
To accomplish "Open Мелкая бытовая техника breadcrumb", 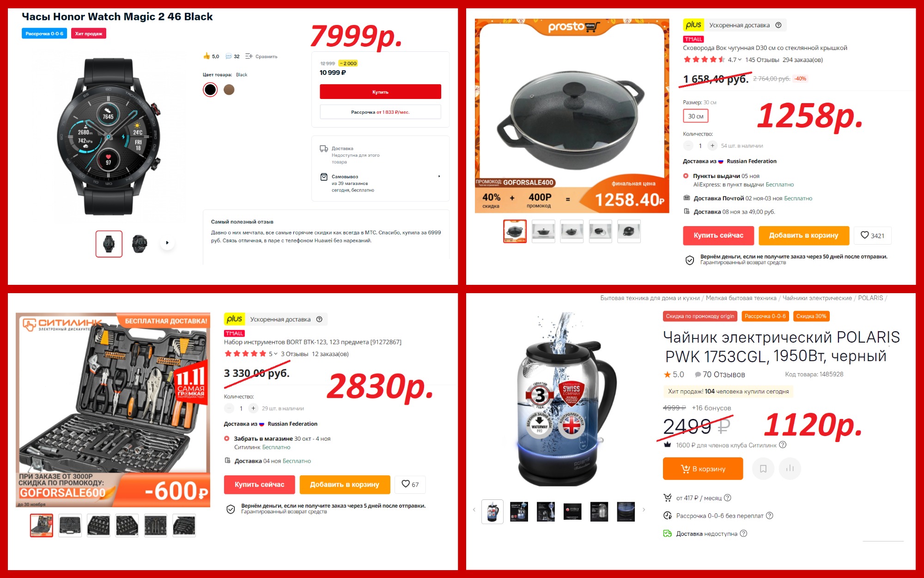I will pyautogui.click(x=741, y=298).
